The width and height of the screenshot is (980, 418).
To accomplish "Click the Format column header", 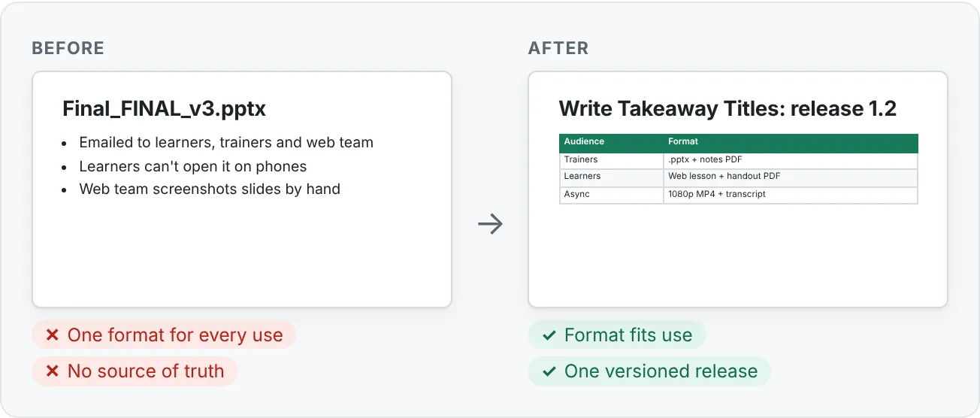I will (x=791, y=142).
